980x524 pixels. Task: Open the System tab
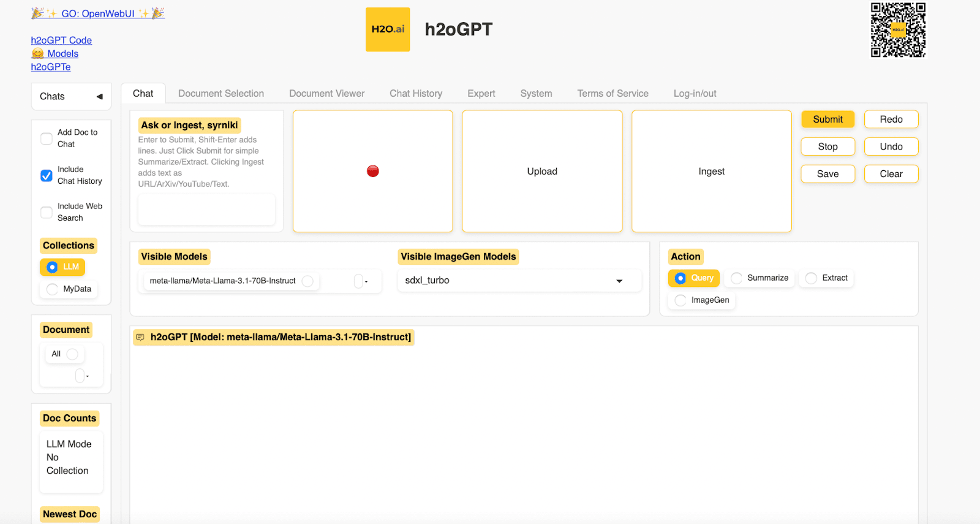click(x=536, y=93)
